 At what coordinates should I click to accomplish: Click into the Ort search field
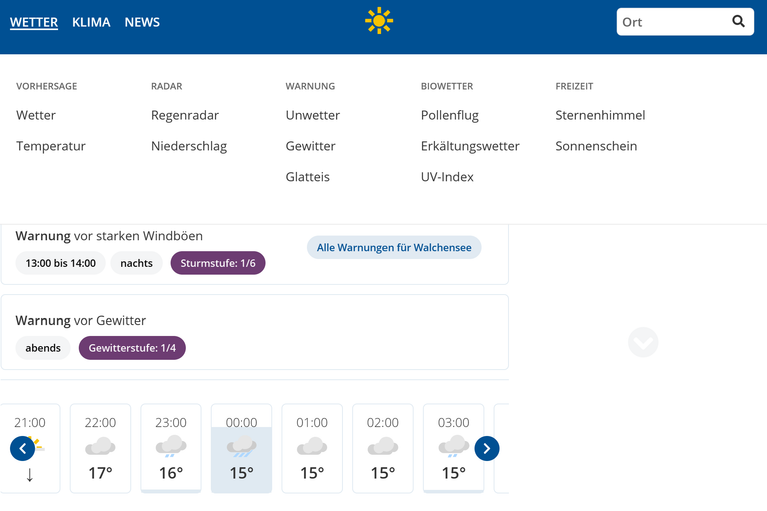click(x=674, y=22)
